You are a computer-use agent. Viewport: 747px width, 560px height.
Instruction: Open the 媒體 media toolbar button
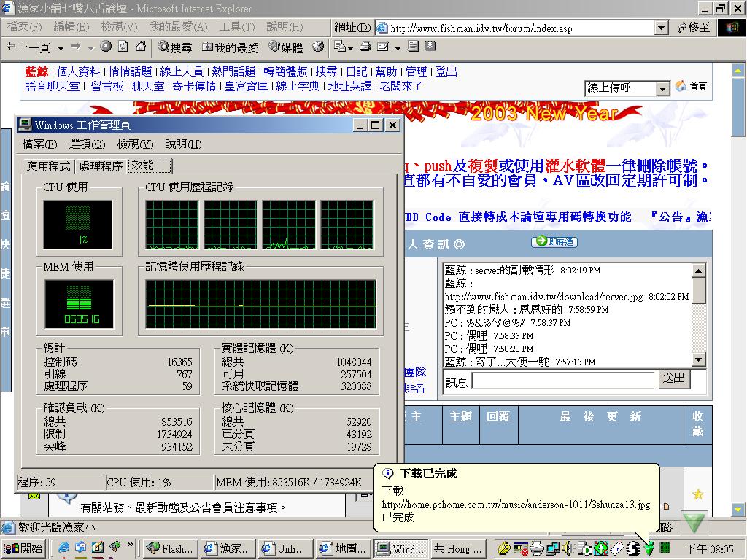[286, 47]
